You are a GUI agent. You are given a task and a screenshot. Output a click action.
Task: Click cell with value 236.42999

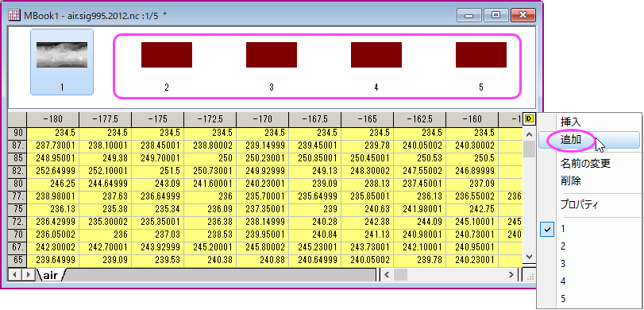point(53,223)
